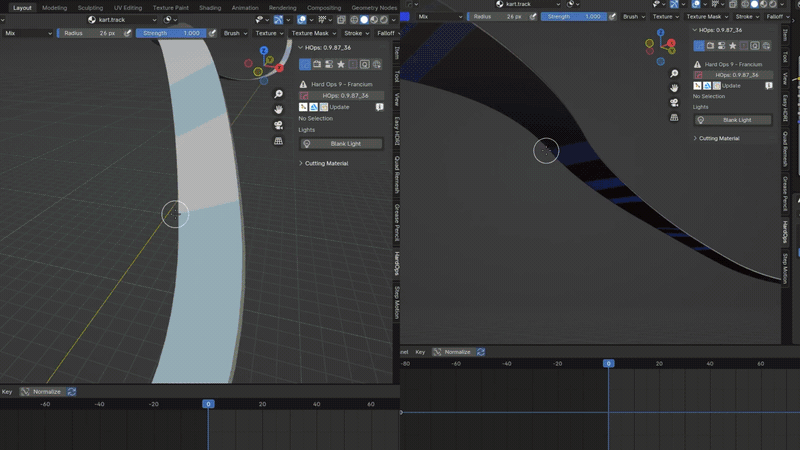Open kart.track dropdown in left header
The width and height of the screenshot is (800, 450).
122,20
